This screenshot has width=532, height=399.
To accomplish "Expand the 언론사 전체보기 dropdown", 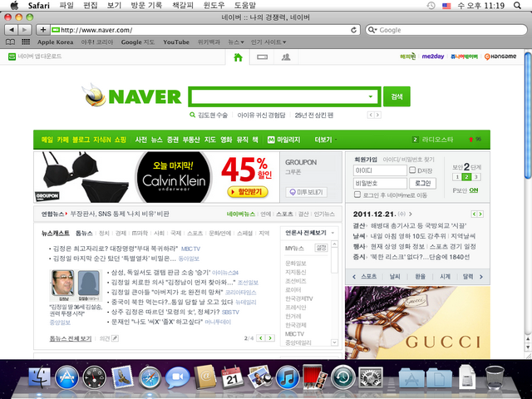I will (332, 233).
